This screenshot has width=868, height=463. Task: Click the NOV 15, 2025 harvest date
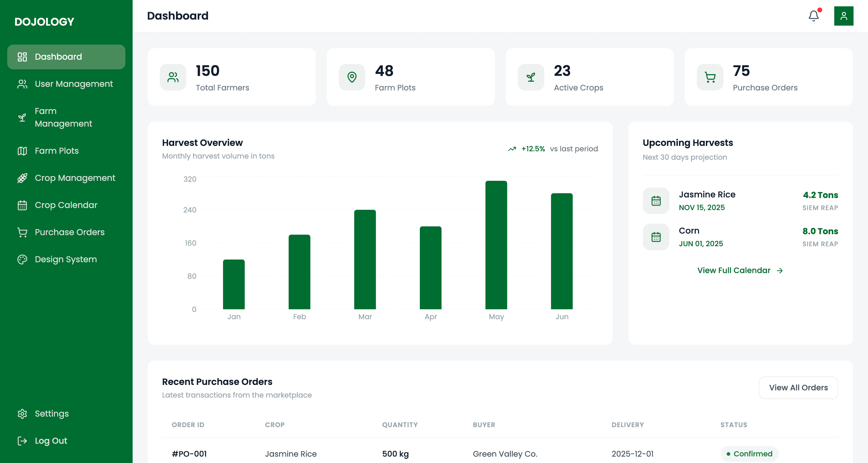[x=702, y=208]
